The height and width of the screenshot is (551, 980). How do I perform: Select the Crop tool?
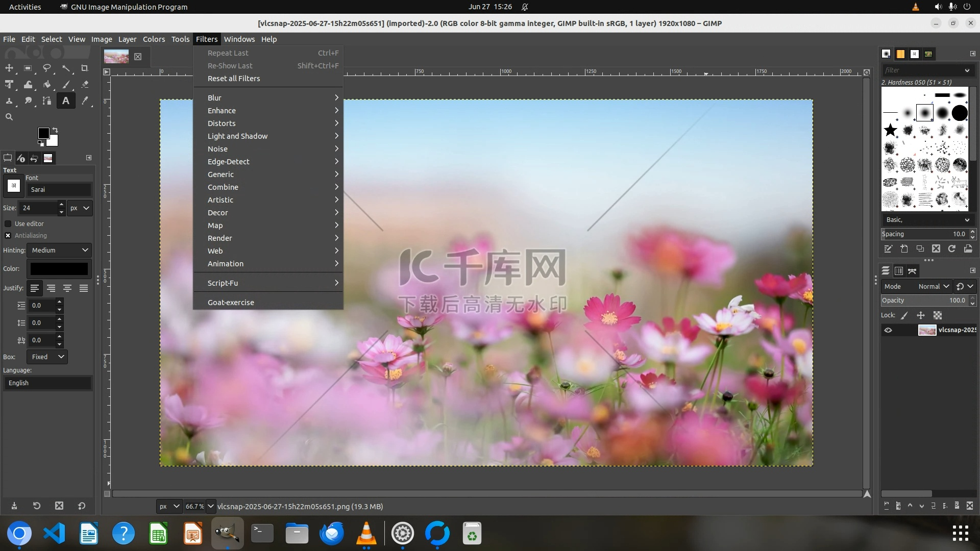[85, 68]
